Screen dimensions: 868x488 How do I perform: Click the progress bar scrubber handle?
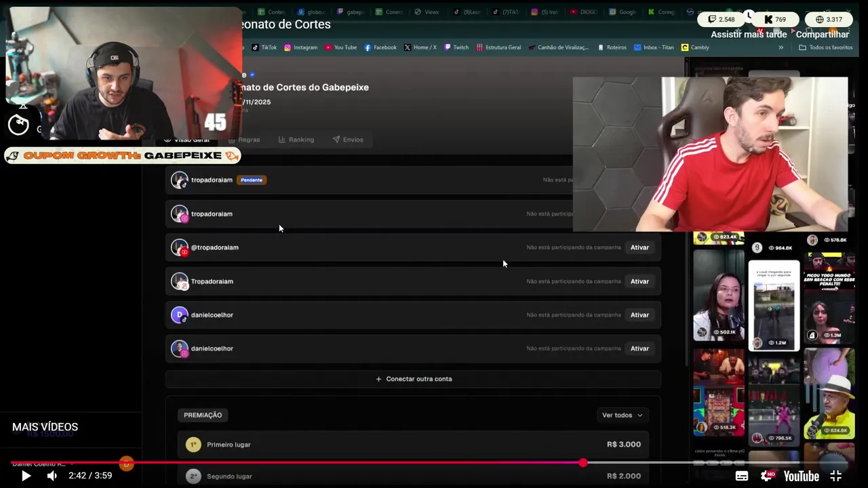(583, 463)
